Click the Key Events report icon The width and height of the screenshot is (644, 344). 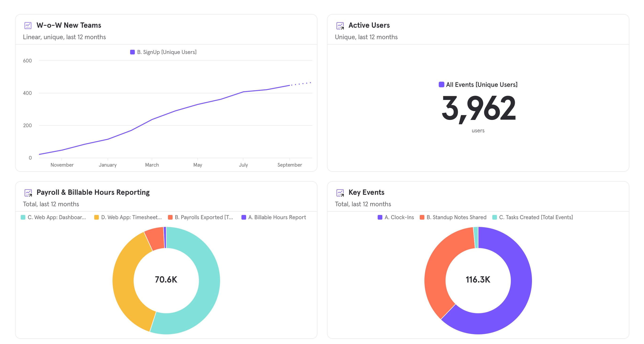(x=340, y=193)
